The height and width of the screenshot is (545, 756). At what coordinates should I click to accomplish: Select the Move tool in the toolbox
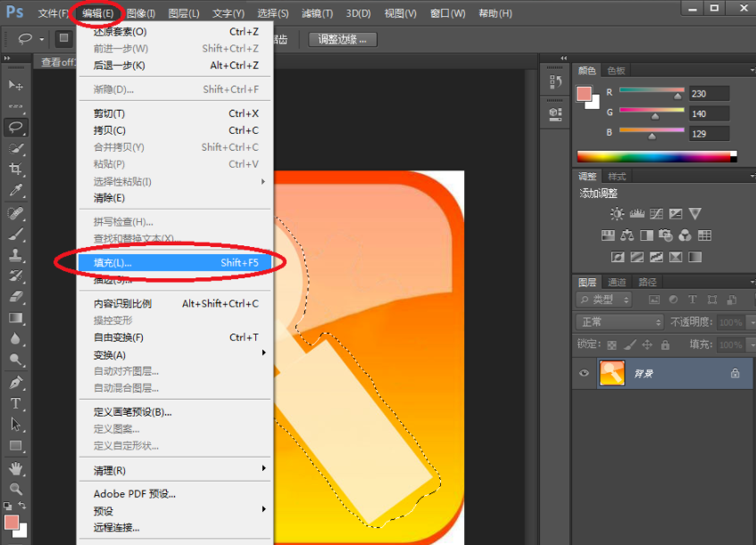pyautogui.click(x=16, y=85)
